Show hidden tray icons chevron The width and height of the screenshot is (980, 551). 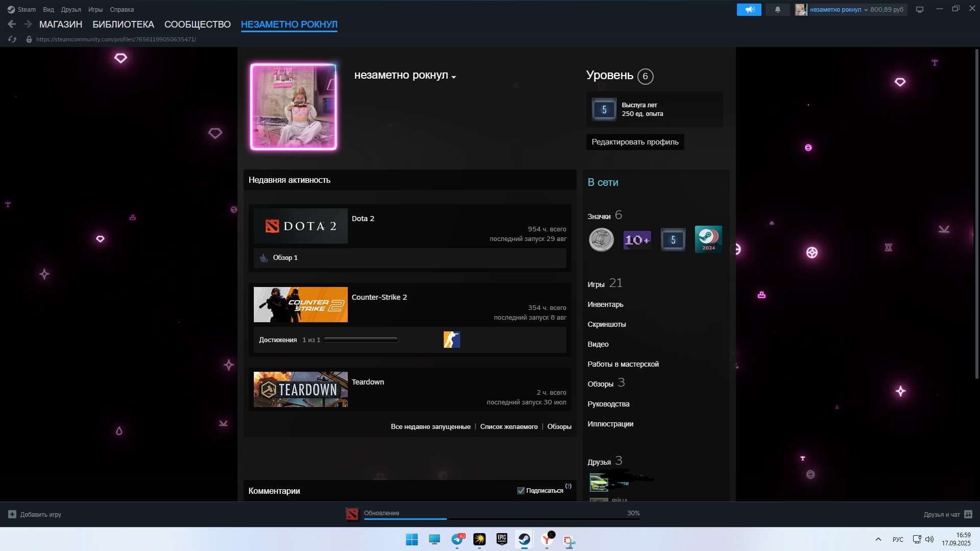pos(878,539)
